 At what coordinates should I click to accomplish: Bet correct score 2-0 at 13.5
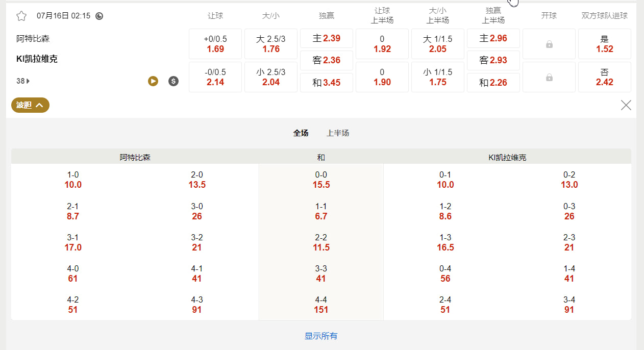(x=197, y=180)
